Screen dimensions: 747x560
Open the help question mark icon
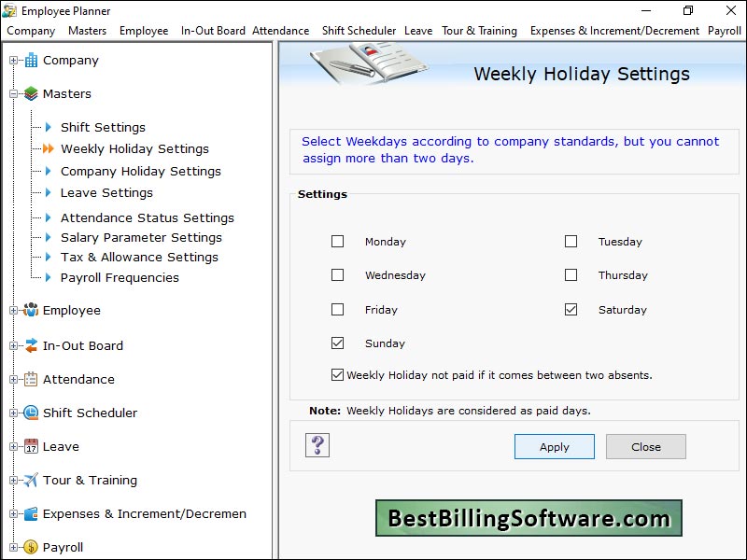coord(317,446)
